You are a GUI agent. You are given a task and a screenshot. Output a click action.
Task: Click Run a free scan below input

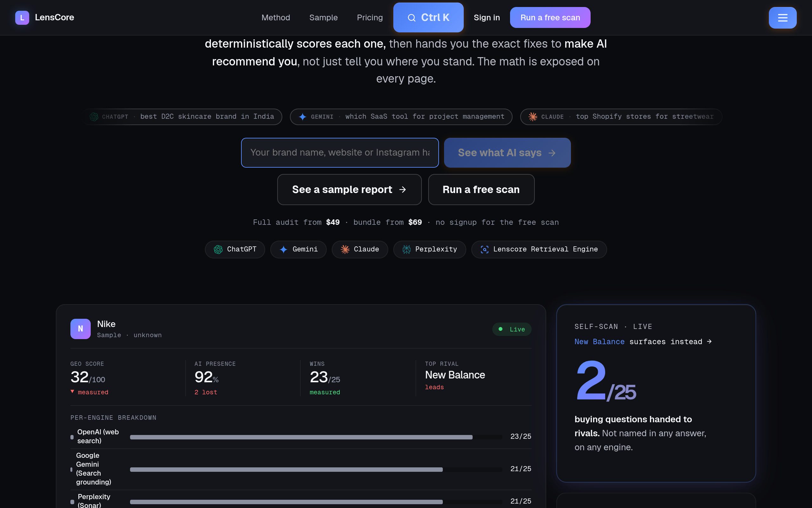(x=481, y=190)
